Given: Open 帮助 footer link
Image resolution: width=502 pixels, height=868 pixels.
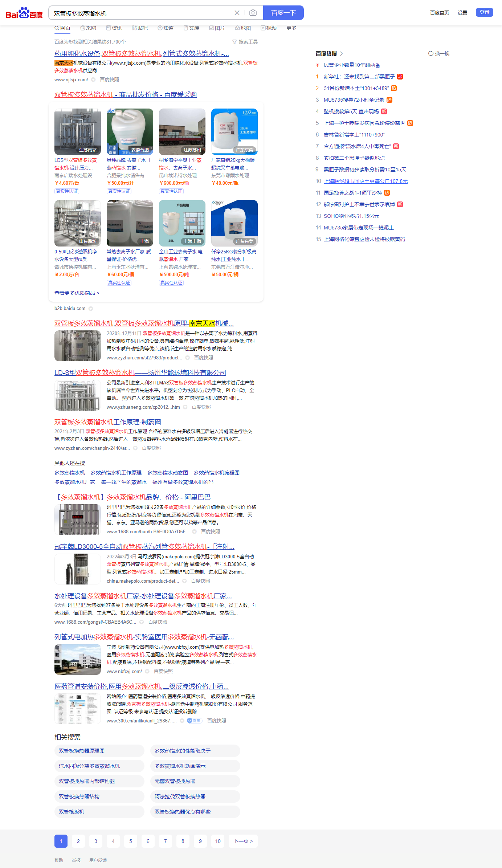Looking at the screenshot, I should 59,860.
